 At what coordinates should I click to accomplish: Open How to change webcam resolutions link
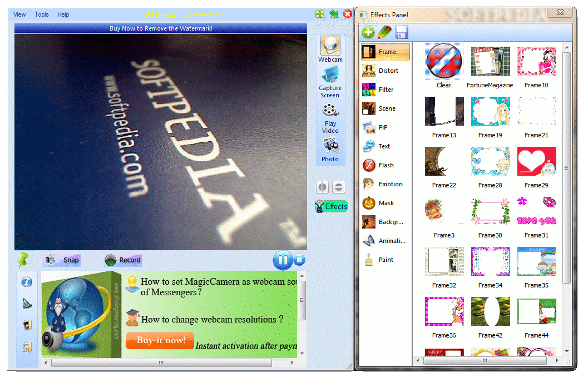213,319
